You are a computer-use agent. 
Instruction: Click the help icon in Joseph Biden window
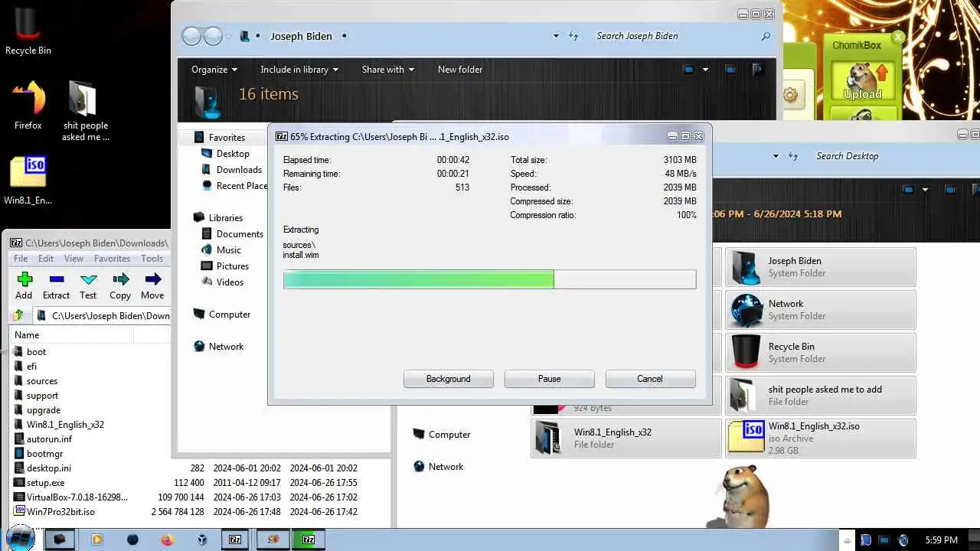point(758,70)
